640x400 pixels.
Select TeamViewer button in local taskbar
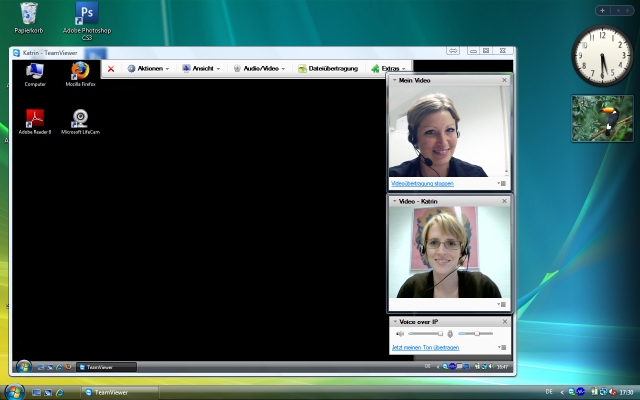(x=120, y=393)
